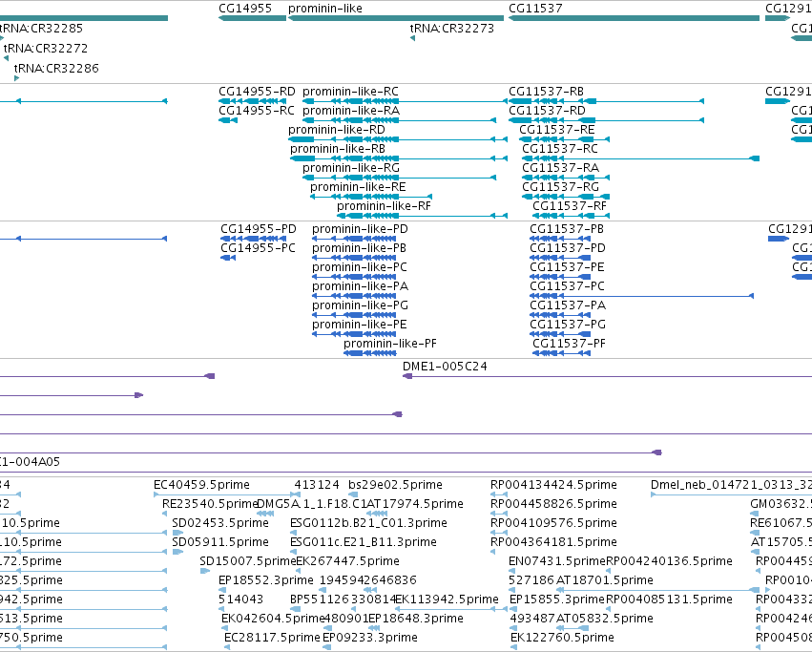Select protein prominin-like-PF
Image resolution: width=812 pixels, height=652 pixels.
[390, 345]
